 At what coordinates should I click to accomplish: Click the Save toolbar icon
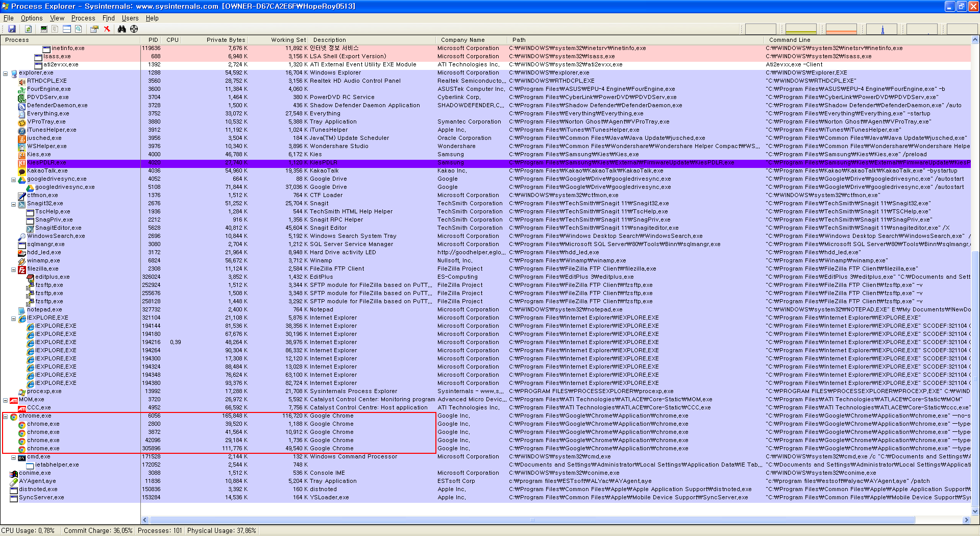coord(12,29)
